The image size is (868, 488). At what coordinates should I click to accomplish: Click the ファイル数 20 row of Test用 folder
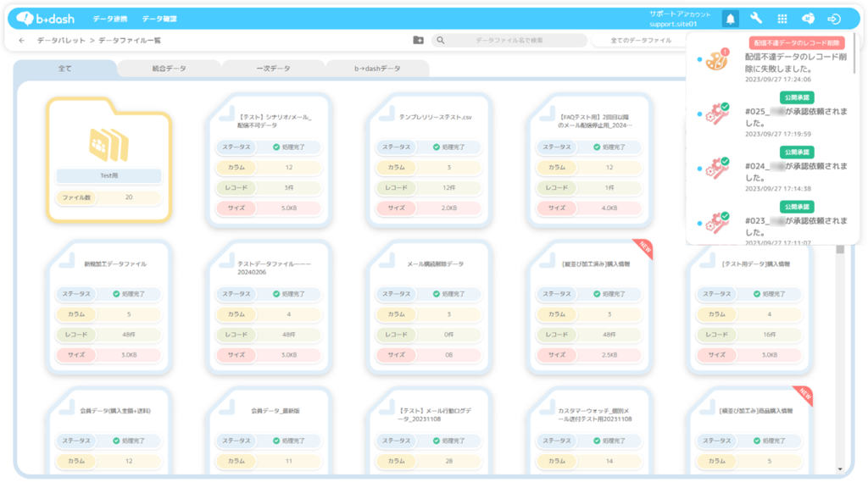[109, 197]
